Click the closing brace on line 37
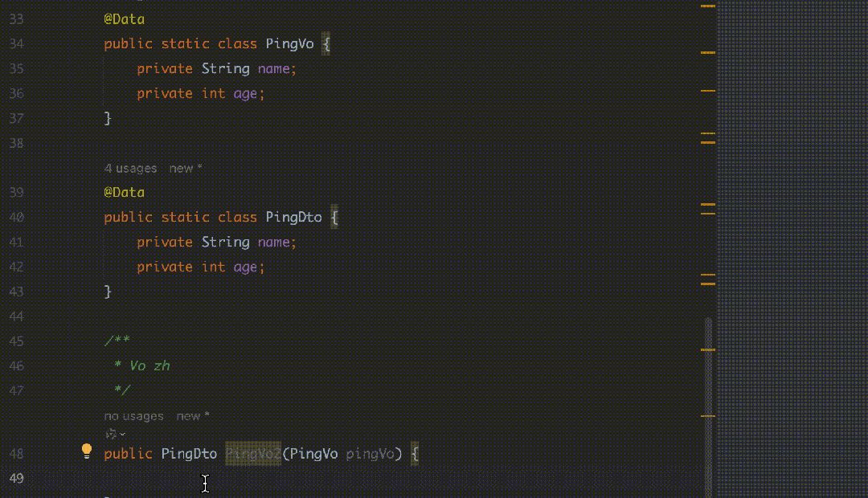 coord(108,118)
